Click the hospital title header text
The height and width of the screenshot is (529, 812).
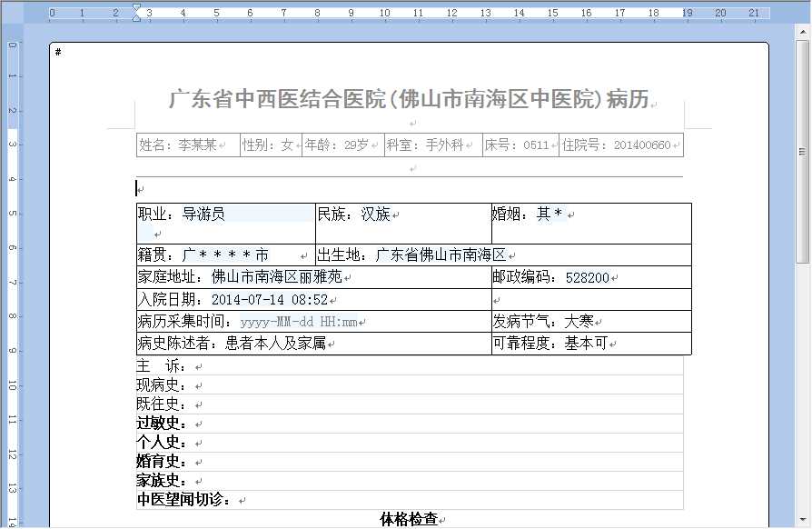point(409,99)
